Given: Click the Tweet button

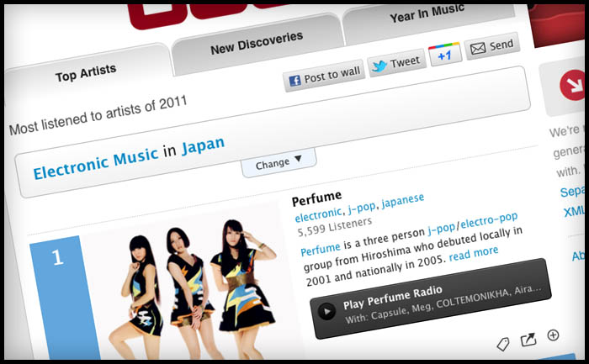Looking at the screenshot, I should 396,63.
